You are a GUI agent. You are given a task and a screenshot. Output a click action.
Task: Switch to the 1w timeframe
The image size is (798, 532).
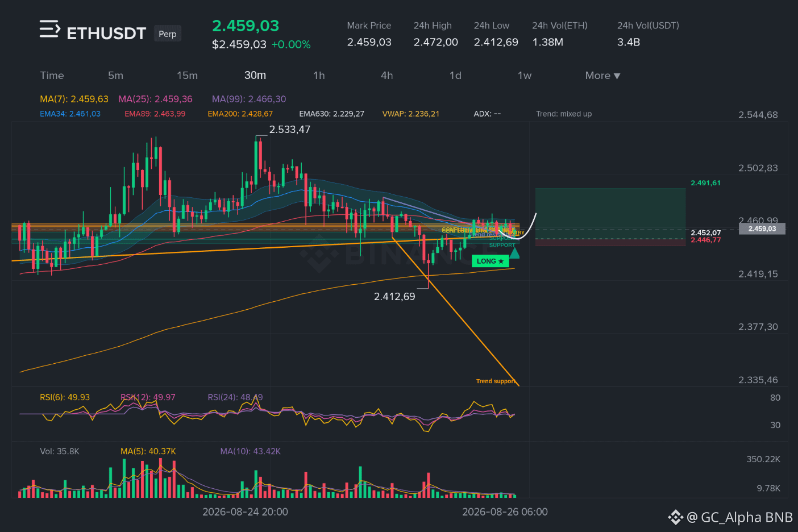pyautogui.click(x=524, y=76)
